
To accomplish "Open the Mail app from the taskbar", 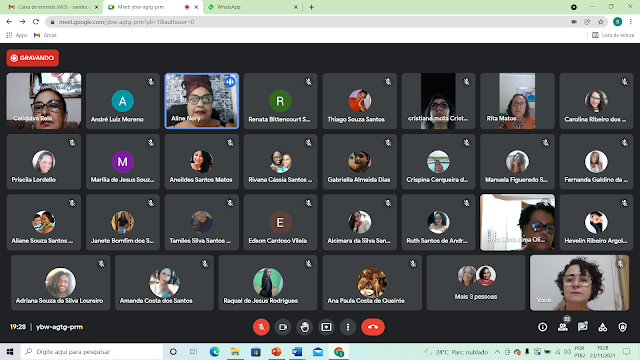I will click(318, 351).
